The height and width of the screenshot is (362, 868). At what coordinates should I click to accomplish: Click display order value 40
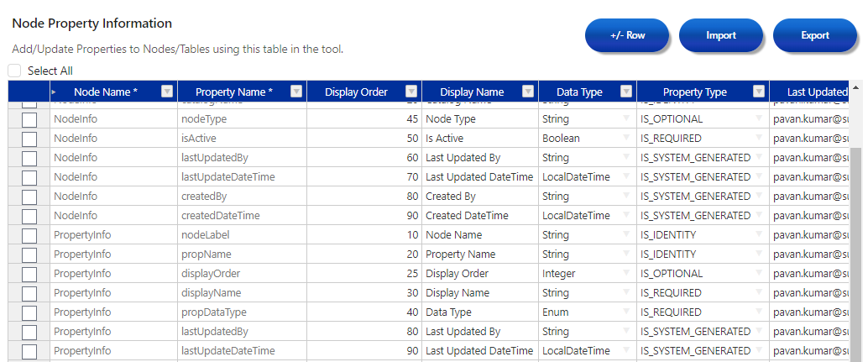(364, 312)
